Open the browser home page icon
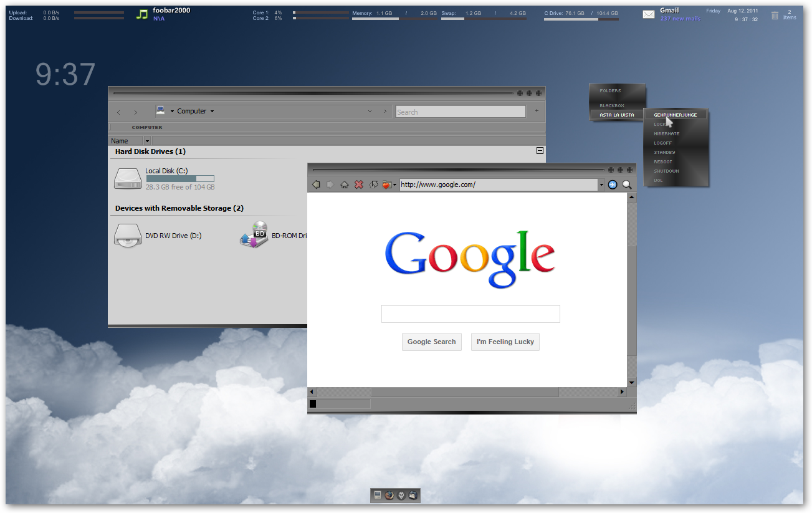Viewport: 812px width, 513px height. pyautogui.click(x=344, y=185)
